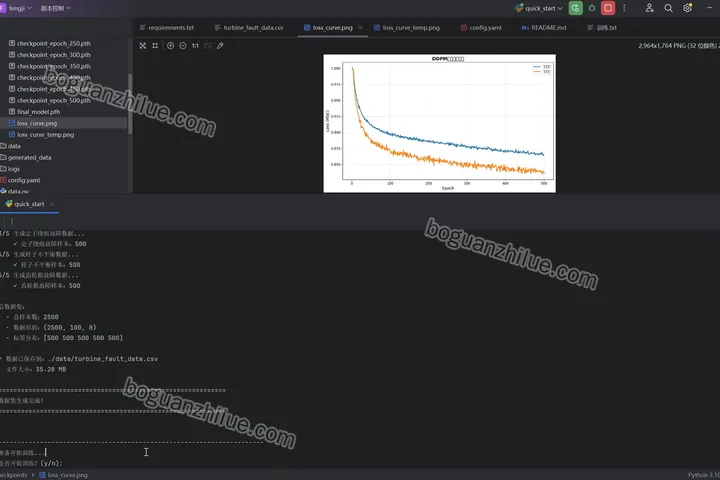Close the quick_start run tab
Viewport: 720px width, 480px height.
pyautogui.click(x=52, y=204)
